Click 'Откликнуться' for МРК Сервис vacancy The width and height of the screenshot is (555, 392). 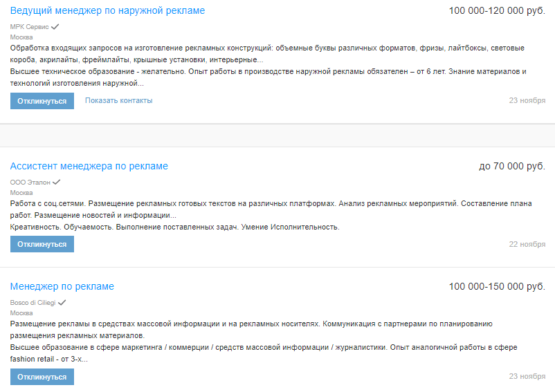(x=42, y=101)
